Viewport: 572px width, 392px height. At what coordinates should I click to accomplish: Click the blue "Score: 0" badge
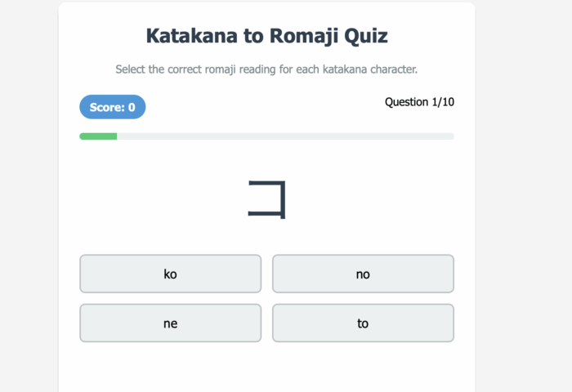(x=112, y=107)
